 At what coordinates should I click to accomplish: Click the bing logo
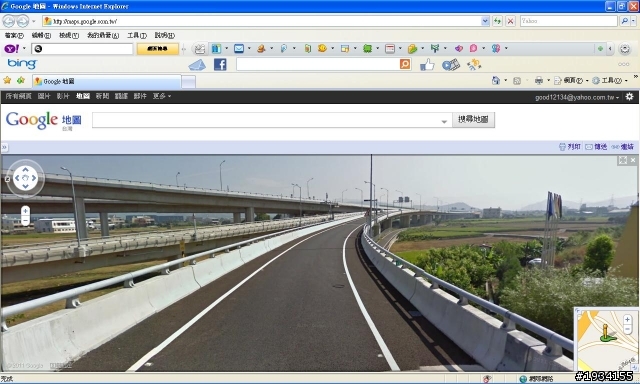point(22,64)
